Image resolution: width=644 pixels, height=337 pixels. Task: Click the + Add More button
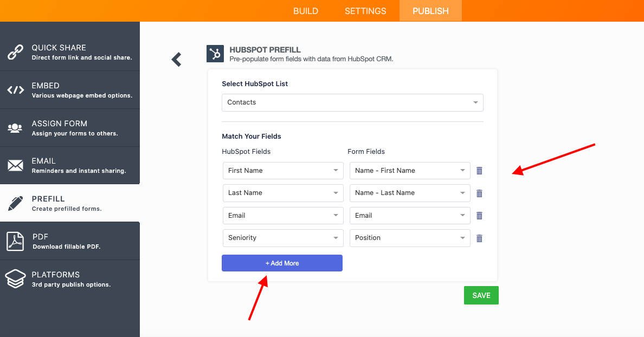(x=282, y=263)
